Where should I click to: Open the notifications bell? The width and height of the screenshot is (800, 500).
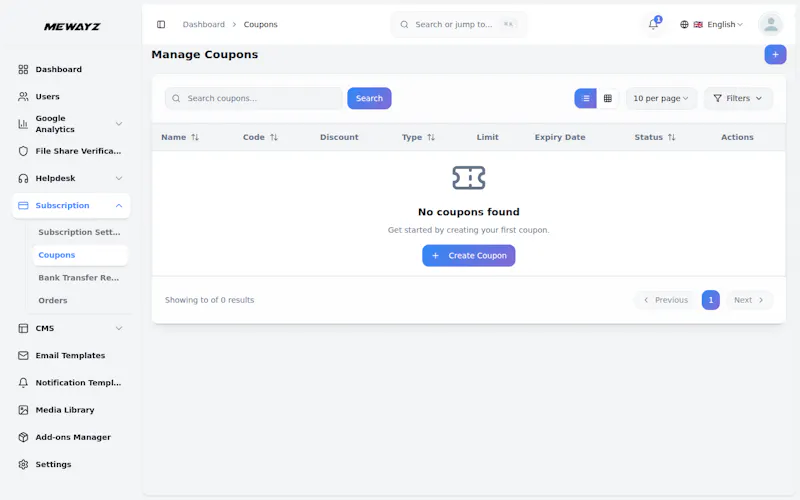pos(653,24)
